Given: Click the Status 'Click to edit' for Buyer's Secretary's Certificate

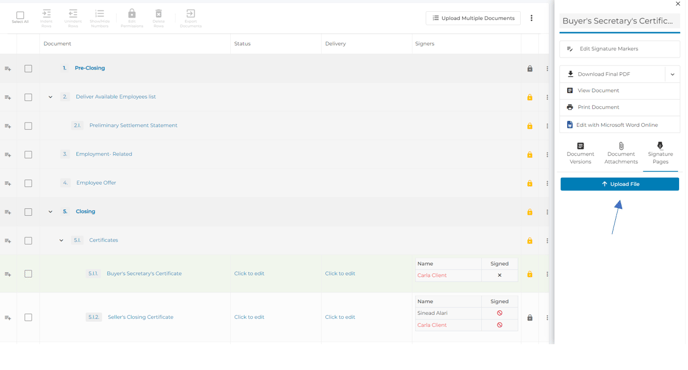Looking at the screenshot, I should 249,273.
